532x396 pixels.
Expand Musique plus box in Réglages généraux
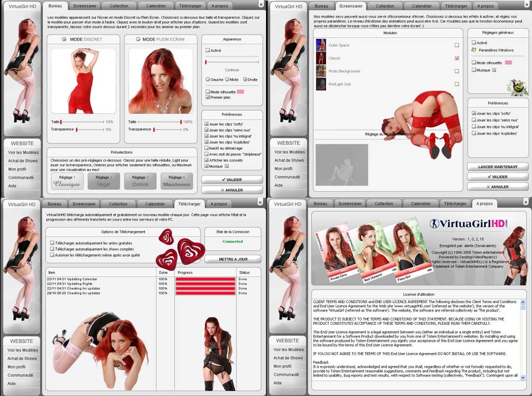494,70
